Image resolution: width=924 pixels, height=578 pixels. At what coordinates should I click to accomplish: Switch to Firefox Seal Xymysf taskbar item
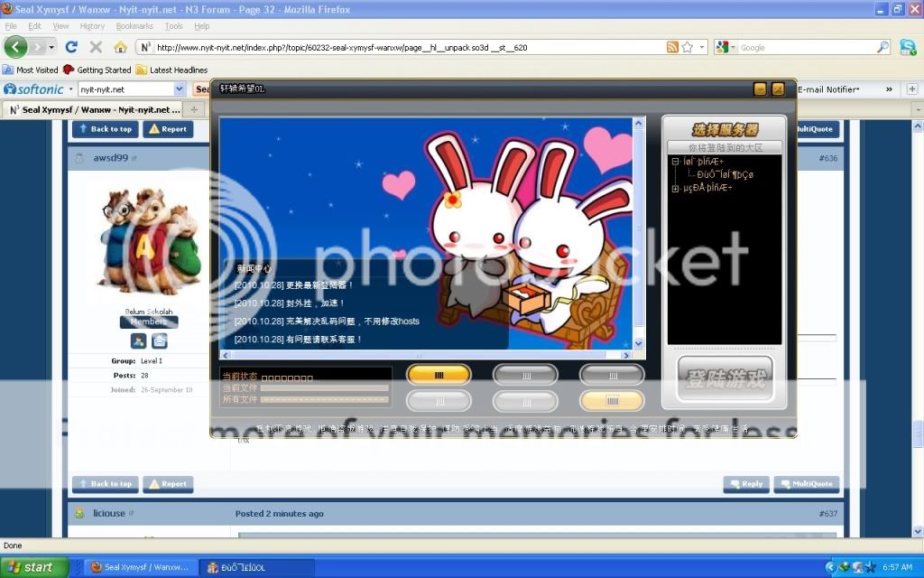tap(141, 567)
